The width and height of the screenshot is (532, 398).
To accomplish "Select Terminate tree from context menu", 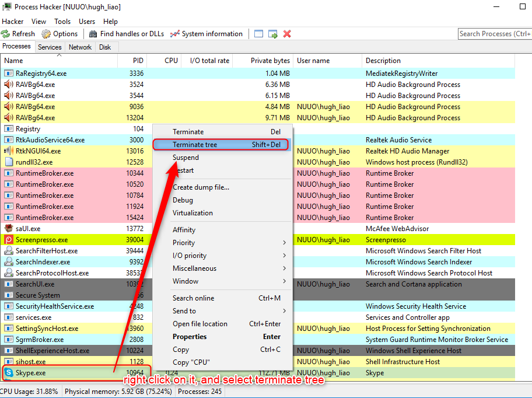I will point(220,145).
